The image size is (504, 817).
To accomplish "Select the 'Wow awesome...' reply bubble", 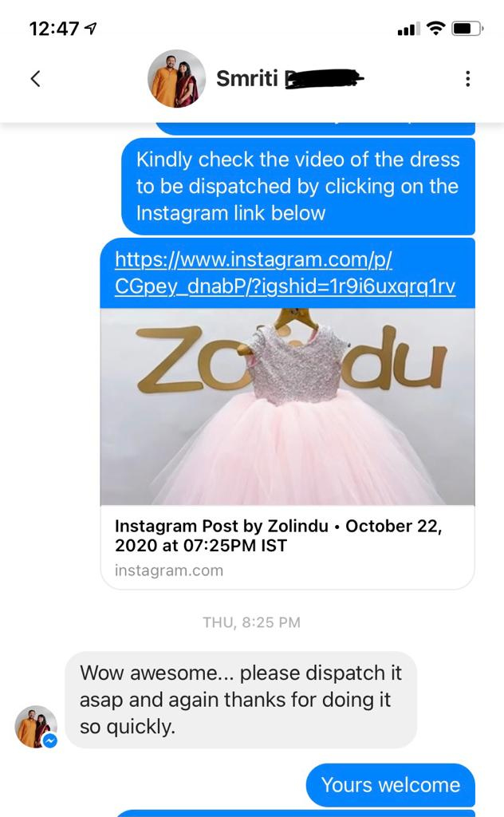I will [x=241, y=700].
